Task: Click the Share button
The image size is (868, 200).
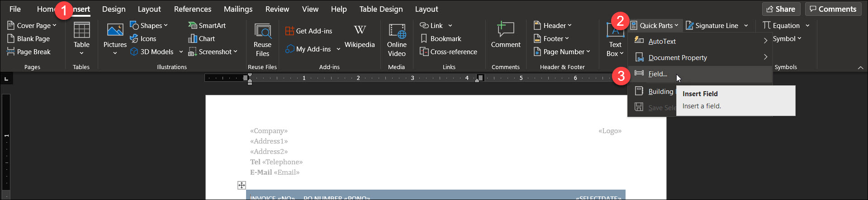Action: [781, 9]
